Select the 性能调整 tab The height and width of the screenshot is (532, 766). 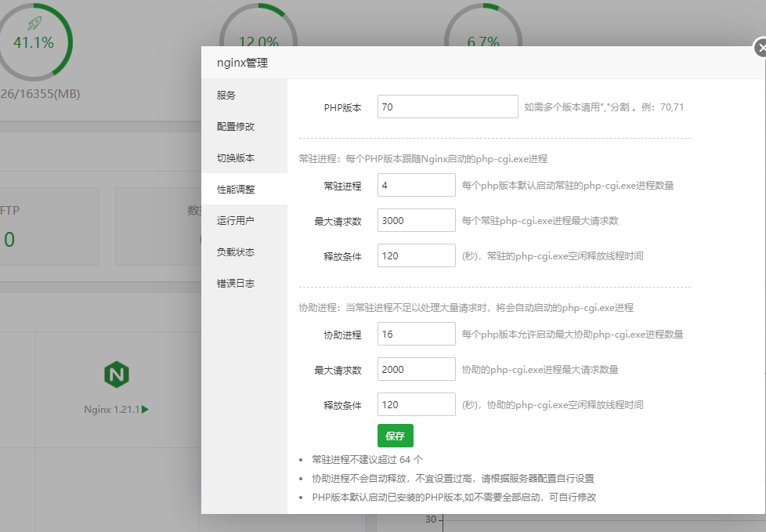click(x=244, y=189)
